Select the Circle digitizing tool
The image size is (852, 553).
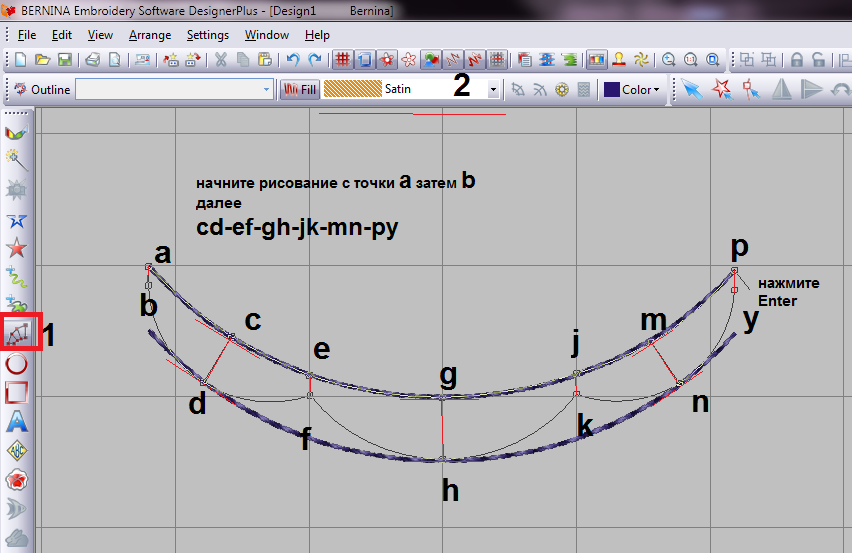click(17, 363)
